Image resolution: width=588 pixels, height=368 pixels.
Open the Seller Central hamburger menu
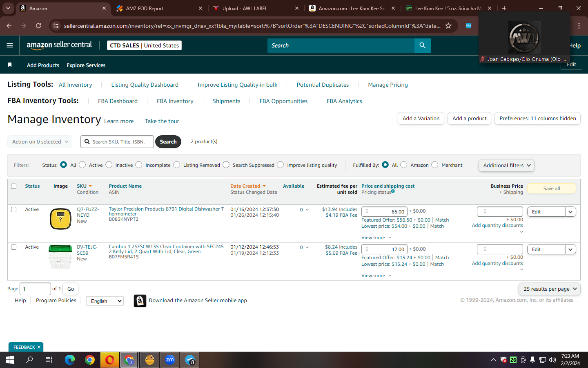(x=10, y=45)
